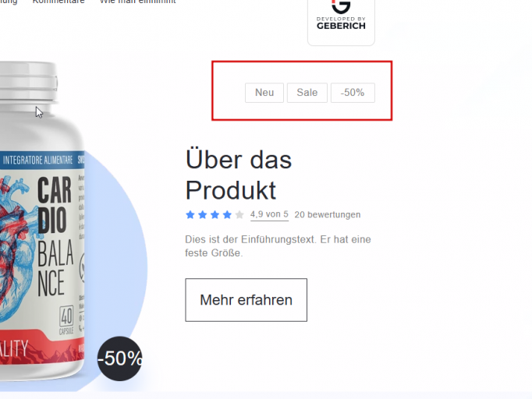Click the fourth blue rating star
The height and width of the screenshot is (399, 532).
(227, 214)
